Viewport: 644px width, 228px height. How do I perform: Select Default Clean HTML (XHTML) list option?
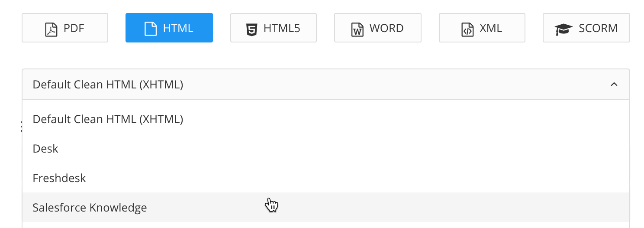pos(108,119)
